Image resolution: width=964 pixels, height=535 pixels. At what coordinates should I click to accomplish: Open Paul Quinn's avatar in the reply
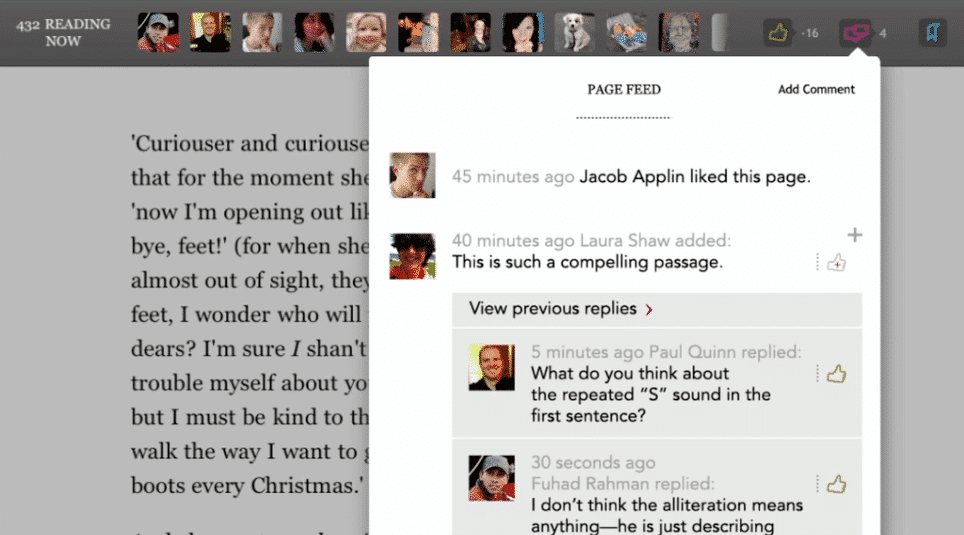point(492,367)
